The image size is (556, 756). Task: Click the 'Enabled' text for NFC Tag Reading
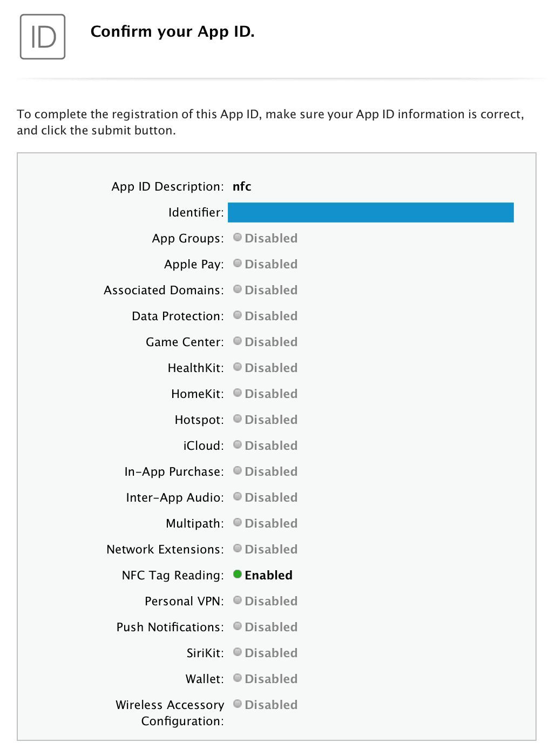(x=268, y=575)
